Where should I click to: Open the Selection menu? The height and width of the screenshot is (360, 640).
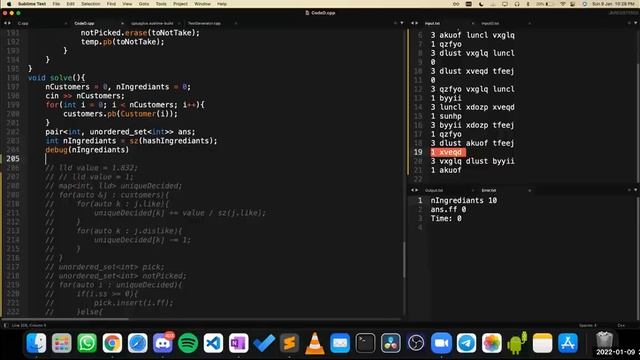[x=91, y=4]
